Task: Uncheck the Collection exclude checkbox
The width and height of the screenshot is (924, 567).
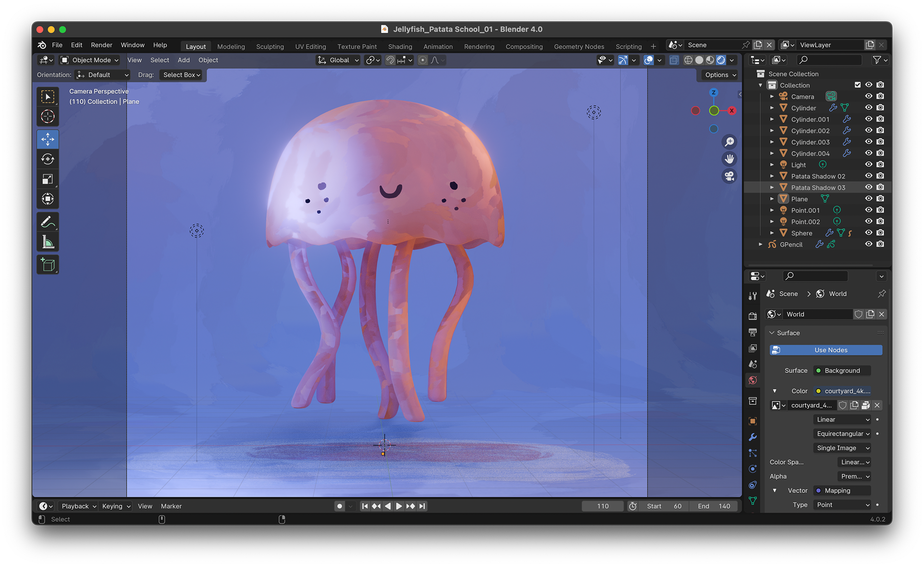Action: (x=858, y=85)
